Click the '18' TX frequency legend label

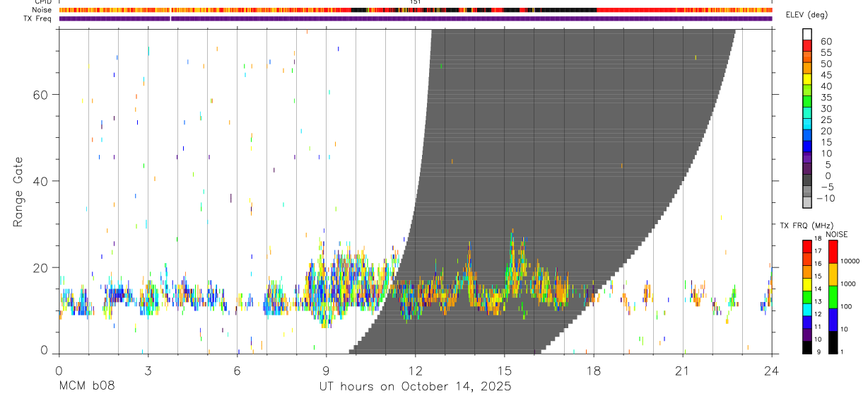pyautogui.click(x=817, y=238)
